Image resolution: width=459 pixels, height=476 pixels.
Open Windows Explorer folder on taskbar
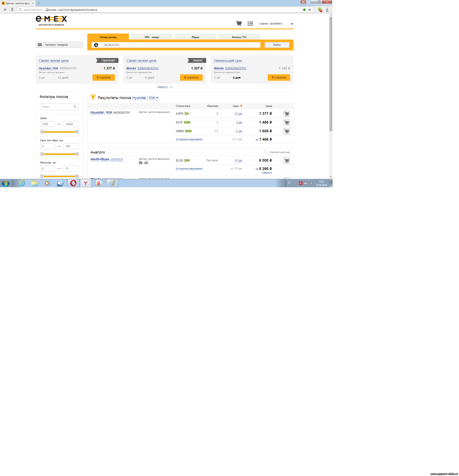point(35,183)
